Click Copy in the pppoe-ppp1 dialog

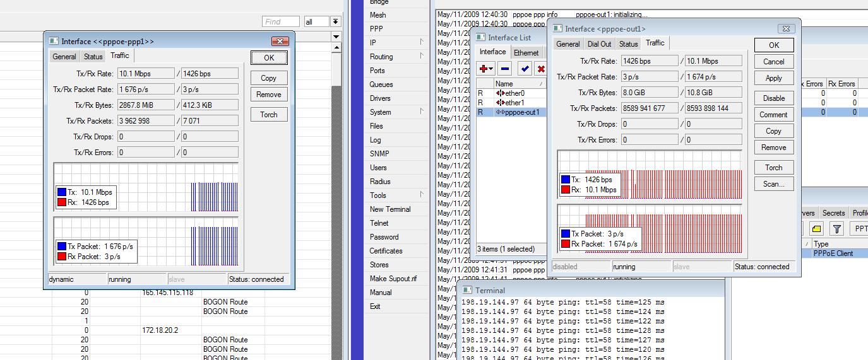(269, 78)
